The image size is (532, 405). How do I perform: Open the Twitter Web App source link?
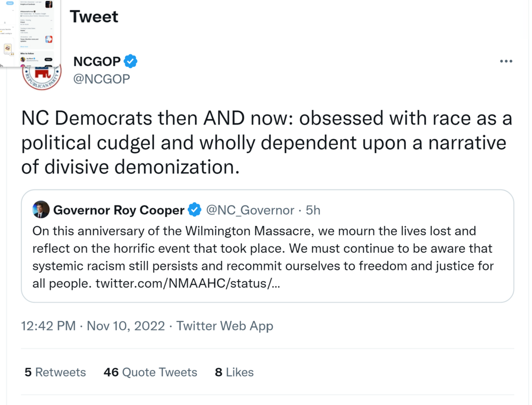[x=225, y=326]
